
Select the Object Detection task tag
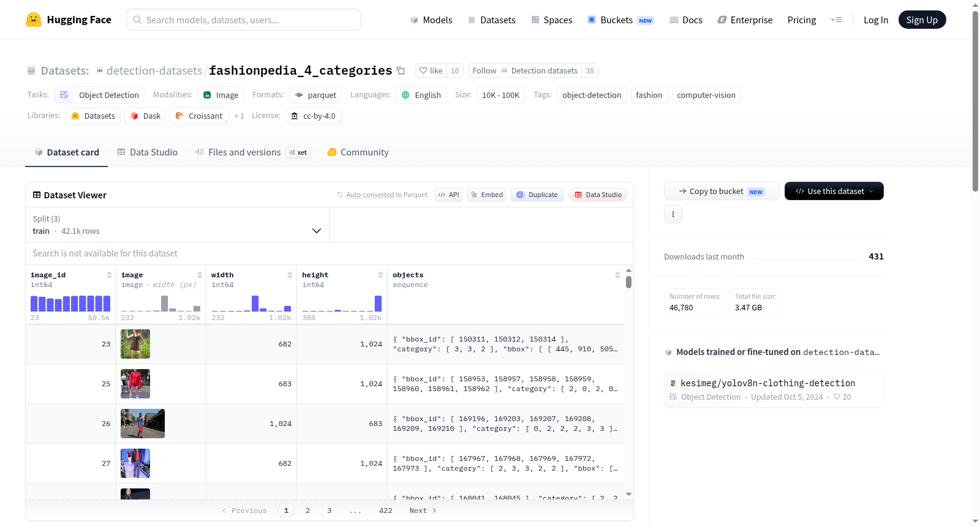point(99,95)
